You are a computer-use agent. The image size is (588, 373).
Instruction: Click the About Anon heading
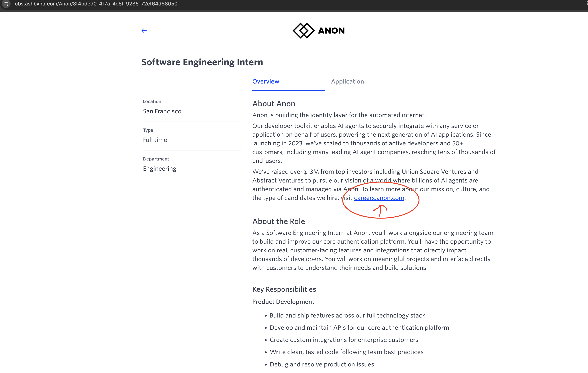tap(274, 104)
